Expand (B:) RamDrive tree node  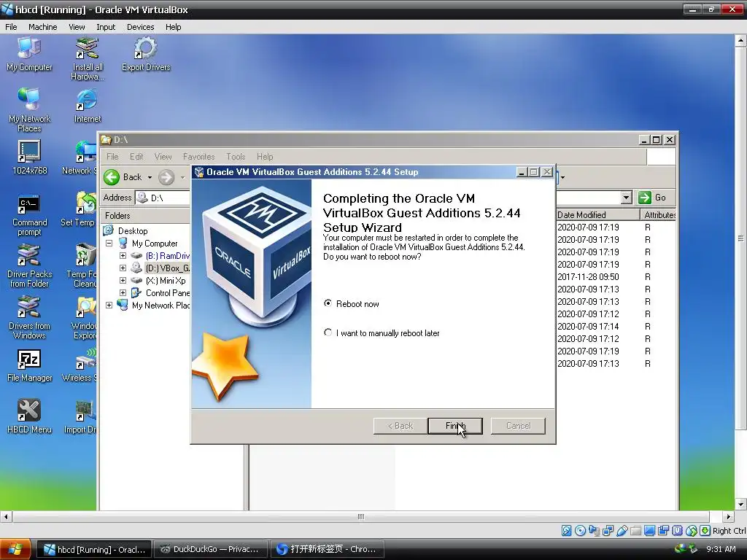coord(123,256)
